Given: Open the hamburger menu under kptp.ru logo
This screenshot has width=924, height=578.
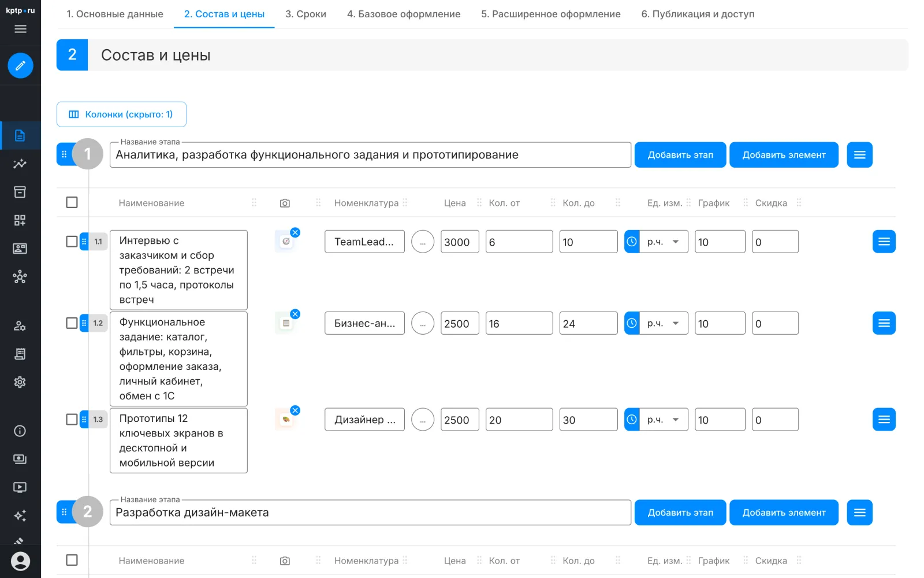Looking at the screenshot, I should [x=20, y=29].
